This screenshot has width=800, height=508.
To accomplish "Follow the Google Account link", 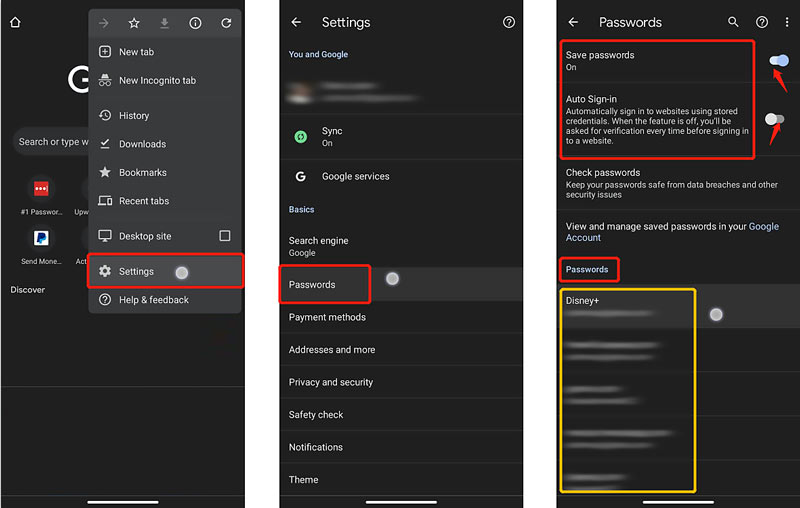I will (672, 232).
